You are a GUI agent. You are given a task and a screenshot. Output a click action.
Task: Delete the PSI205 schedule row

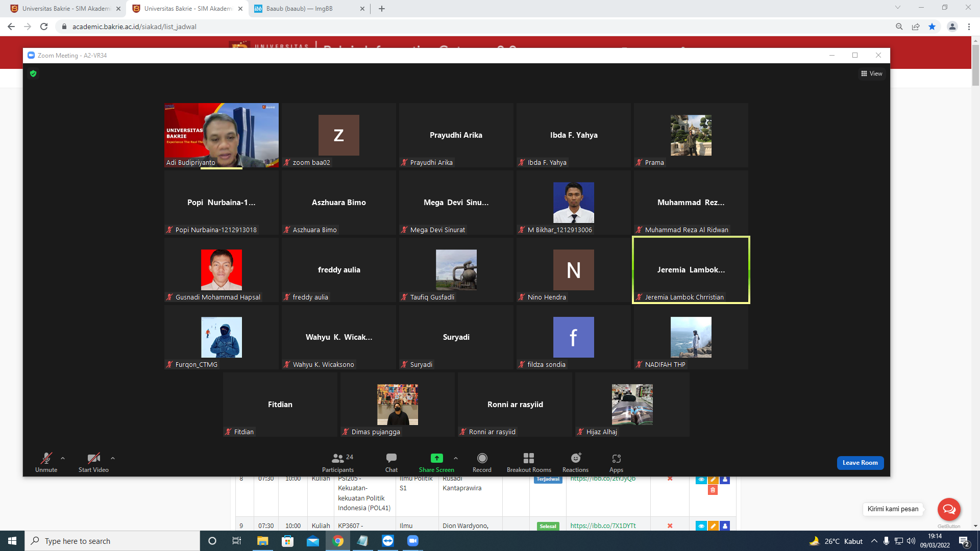pos(713,490)
